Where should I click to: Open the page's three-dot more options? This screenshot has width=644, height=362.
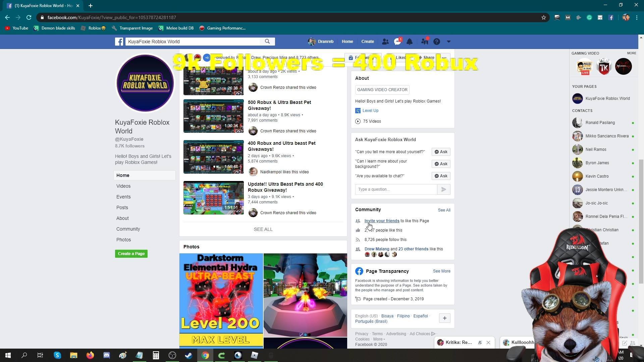pyautogui.click(x=444, y=58)
